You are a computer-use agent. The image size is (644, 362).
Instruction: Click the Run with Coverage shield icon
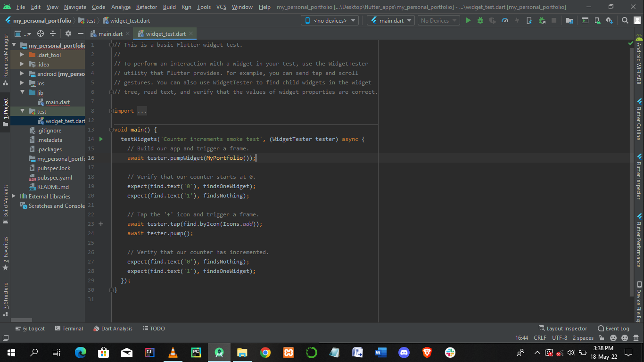click(x=493, y=20)
